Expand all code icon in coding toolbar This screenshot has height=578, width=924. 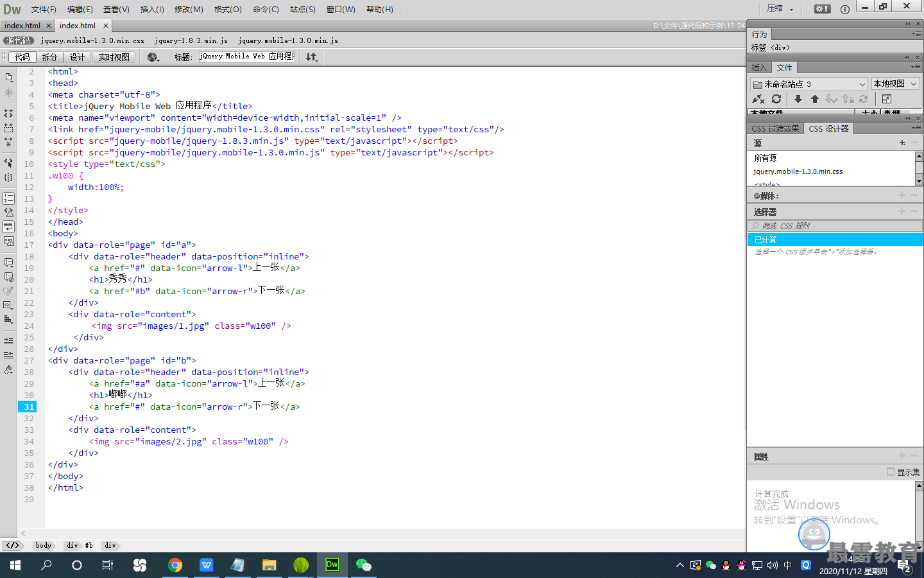tap(8, 142)
